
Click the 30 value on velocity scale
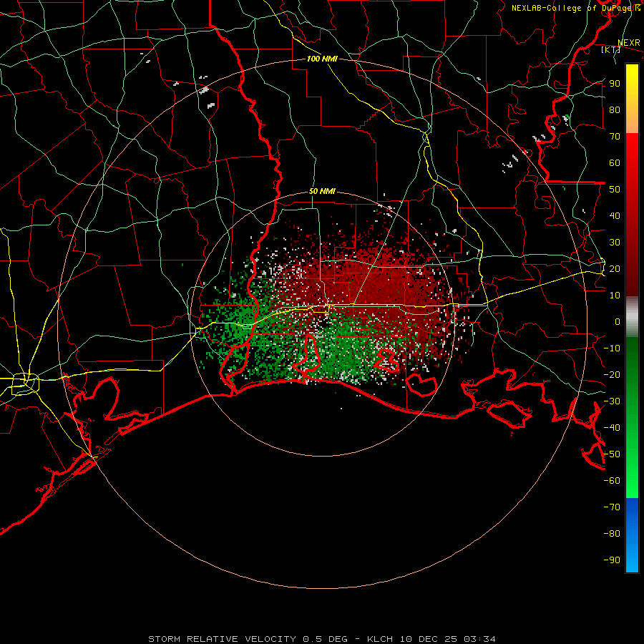point(615,243)
